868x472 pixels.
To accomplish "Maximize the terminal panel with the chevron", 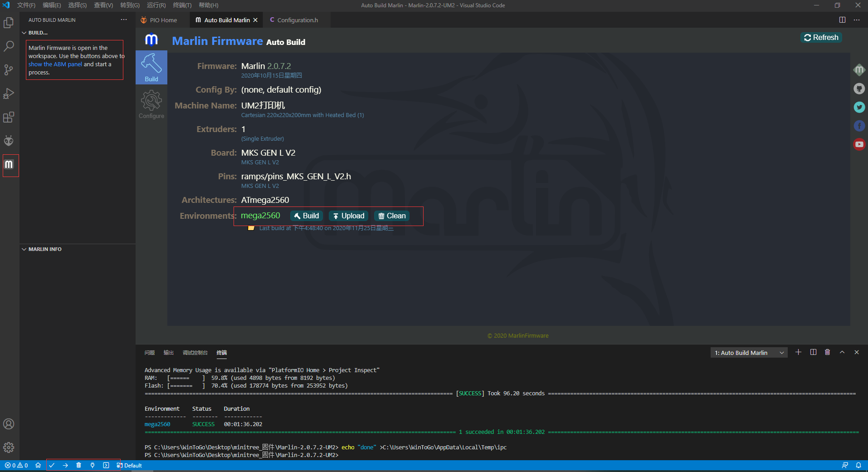I will (842, 352).
